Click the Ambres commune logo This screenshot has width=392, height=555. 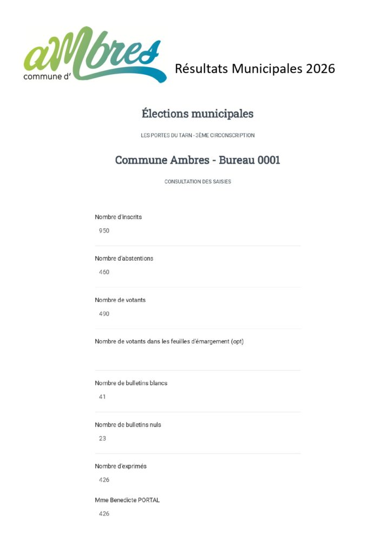(x=92, y=55)
